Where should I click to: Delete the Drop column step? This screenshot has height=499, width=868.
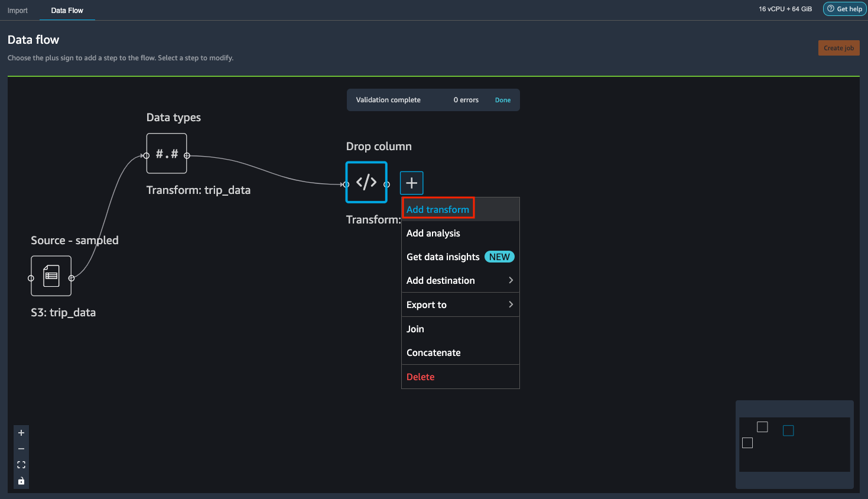(x=420, y=377)
